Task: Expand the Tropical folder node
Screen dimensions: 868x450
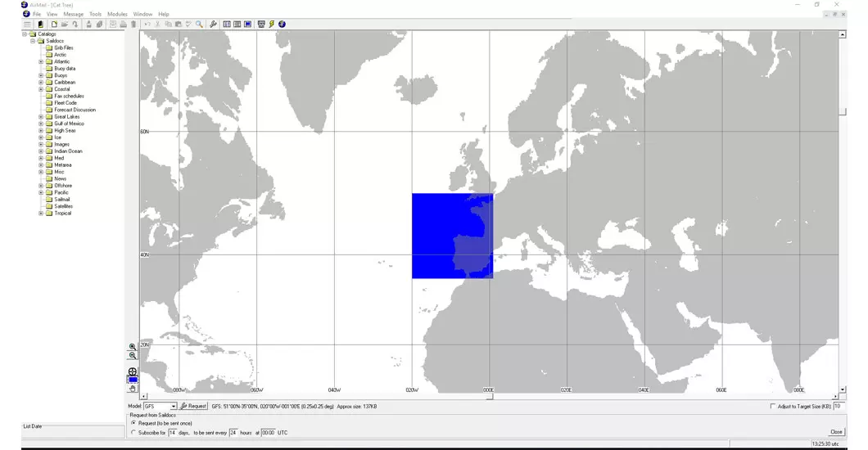Action: (41, 214)
